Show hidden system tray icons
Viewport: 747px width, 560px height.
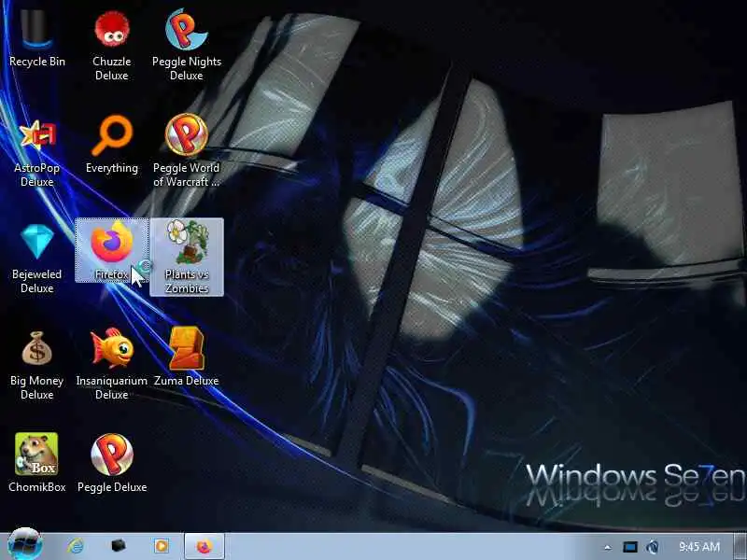[608, 547]
